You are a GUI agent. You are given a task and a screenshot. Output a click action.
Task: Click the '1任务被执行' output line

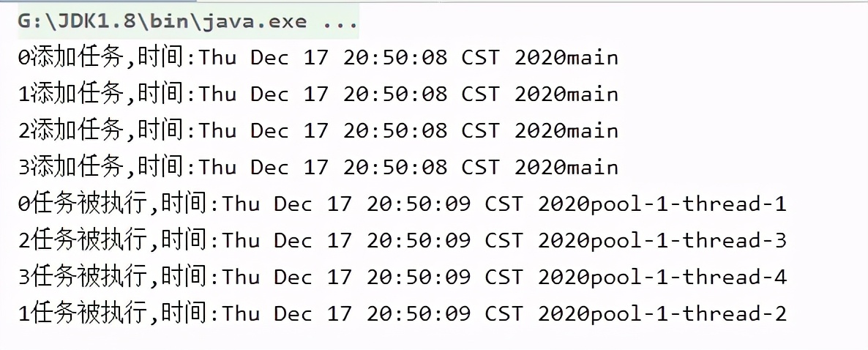click(403, 313)
